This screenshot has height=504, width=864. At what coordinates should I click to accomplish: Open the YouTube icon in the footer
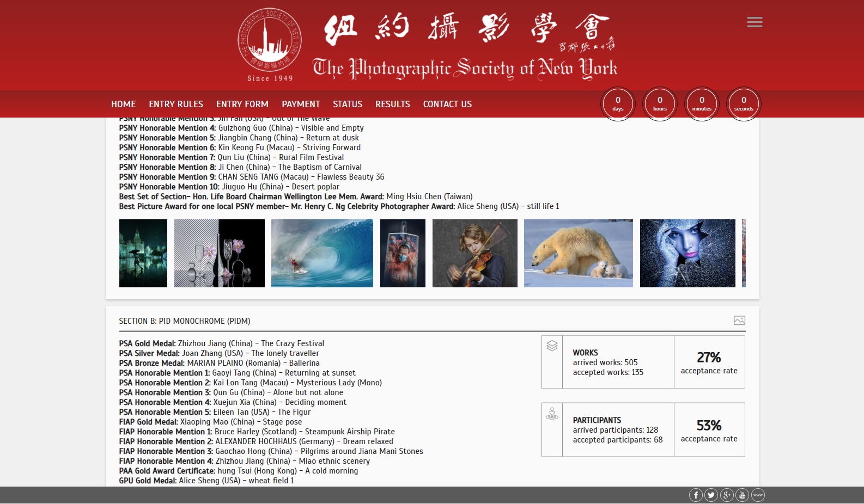(x=742, y=495)
